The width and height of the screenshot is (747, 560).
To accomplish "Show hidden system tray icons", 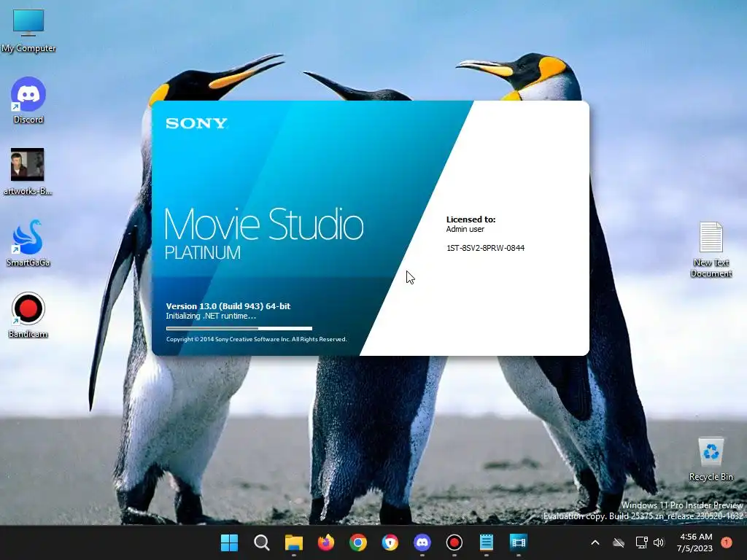I will click(x=595, y=542).
